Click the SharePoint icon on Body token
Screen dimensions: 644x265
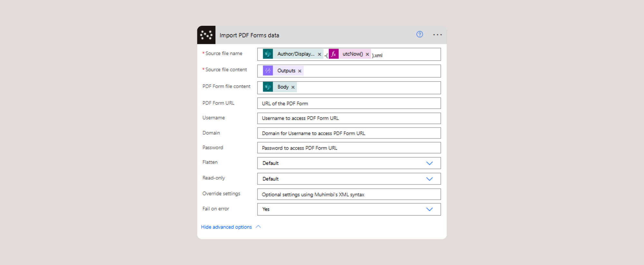pyautogui.click(x=268, y=87)
